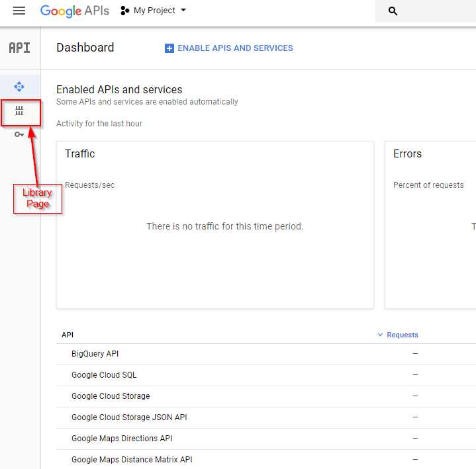476x469 pixels.
Task: Open the Library page sidebar icon
Action: [x=19, y=110]
